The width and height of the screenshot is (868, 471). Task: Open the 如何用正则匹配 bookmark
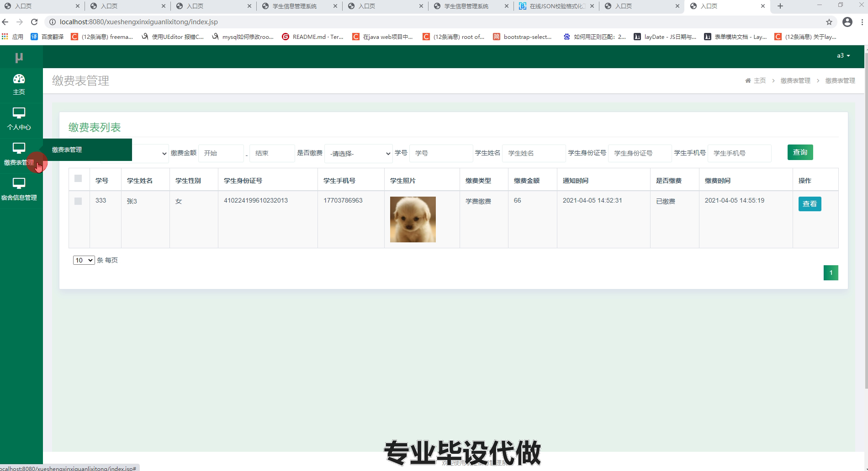(594, 37)
